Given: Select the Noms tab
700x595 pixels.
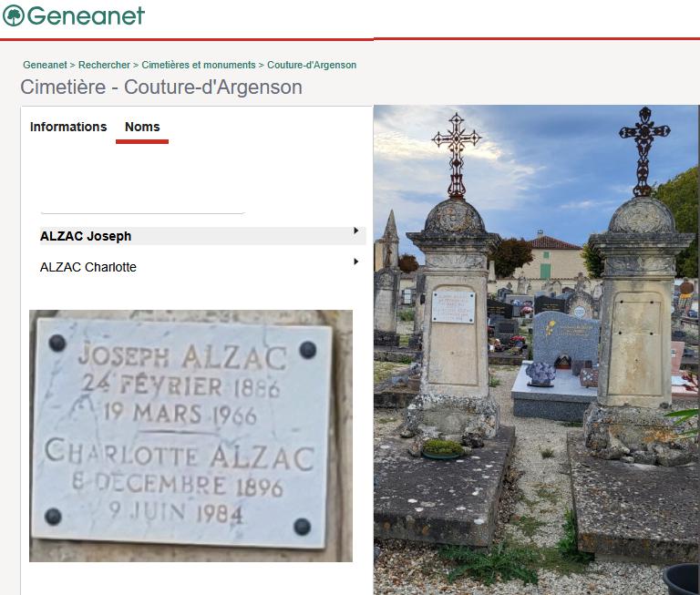Looking at the screenshot, I should click(142, 127).
